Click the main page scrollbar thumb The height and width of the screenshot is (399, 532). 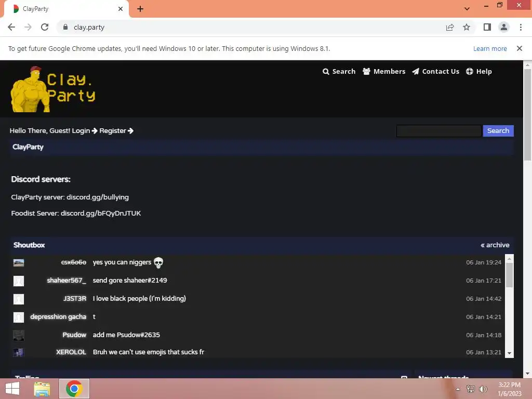point(528,115)
